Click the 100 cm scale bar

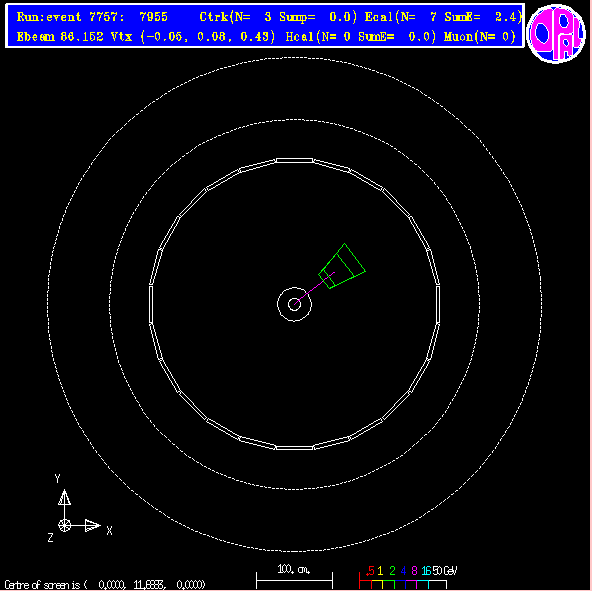[294, 580]
